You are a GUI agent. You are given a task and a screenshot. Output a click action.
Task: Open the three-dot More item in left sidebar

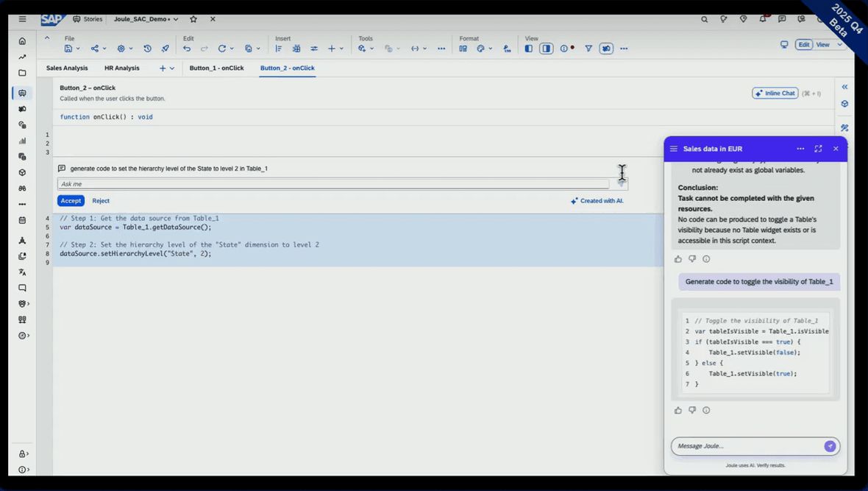22,204
